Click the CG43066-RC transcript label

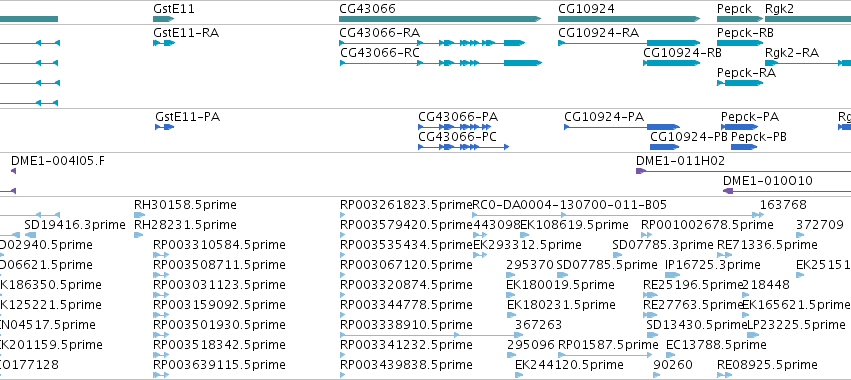(380, 53)
